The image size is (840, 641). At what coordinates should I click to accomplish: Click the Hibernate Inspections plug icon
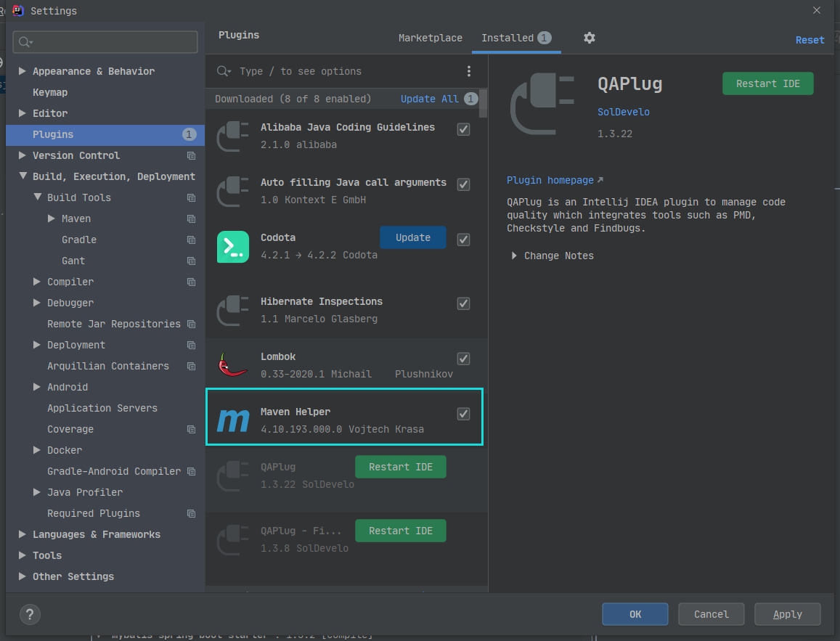coord(233,310)
